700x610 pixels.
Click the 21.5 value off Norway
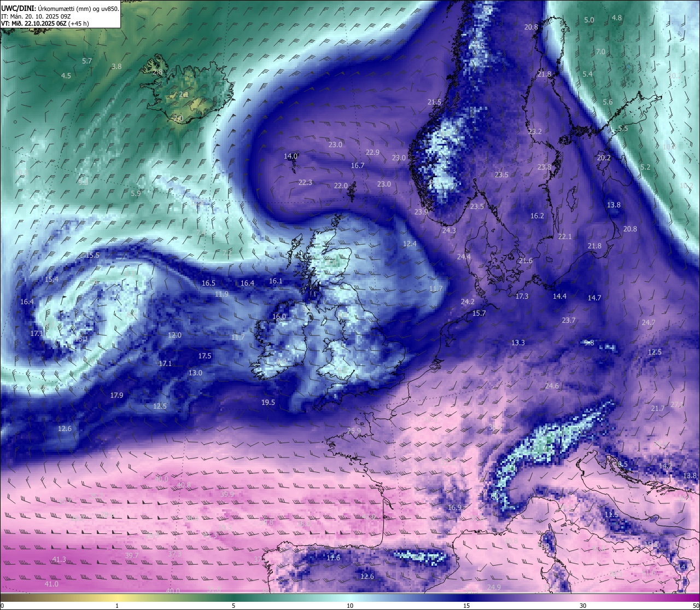click(x=434, y=102)
